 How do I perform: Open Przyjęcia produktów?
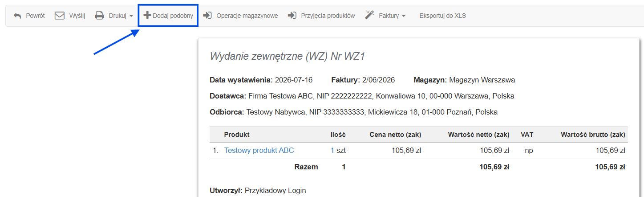328,16
